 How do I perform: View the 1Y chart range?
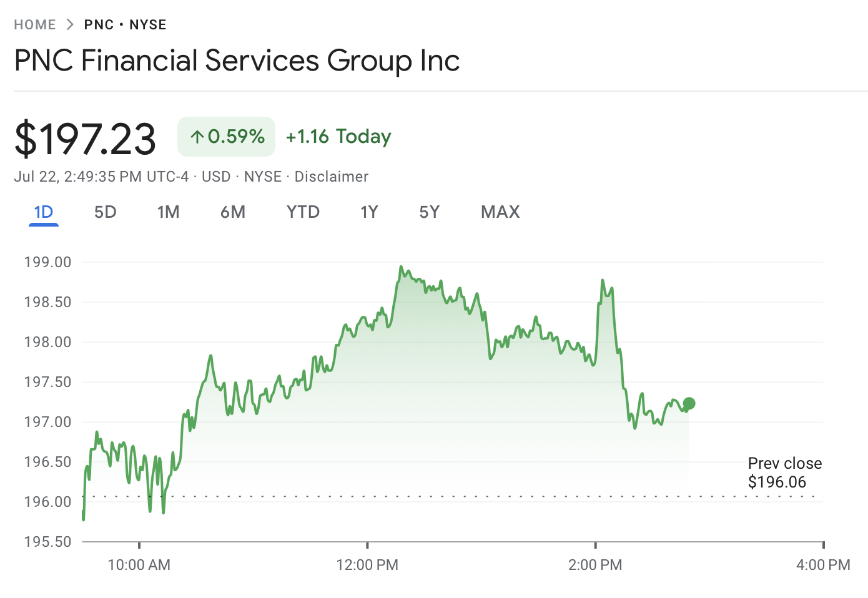click(x=369, y=212)
